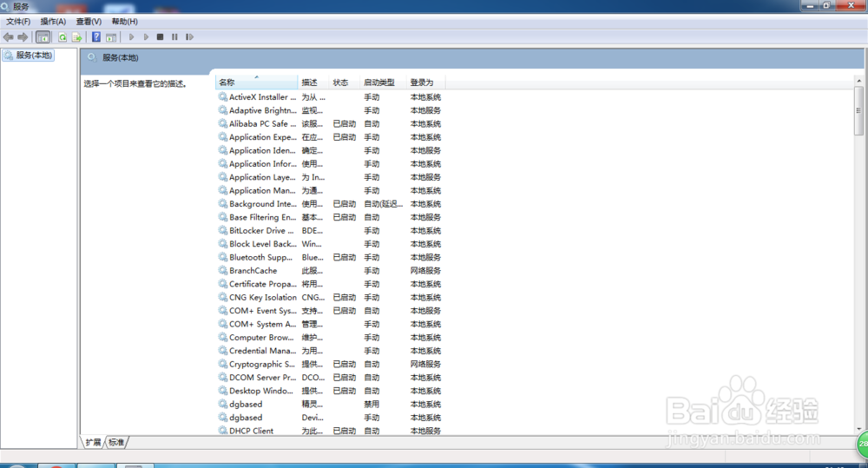This screenshot has width=868, height=468.
Task: Open the 帮助(H) menu
Action: pyautogui.click(x=124, y=22)
